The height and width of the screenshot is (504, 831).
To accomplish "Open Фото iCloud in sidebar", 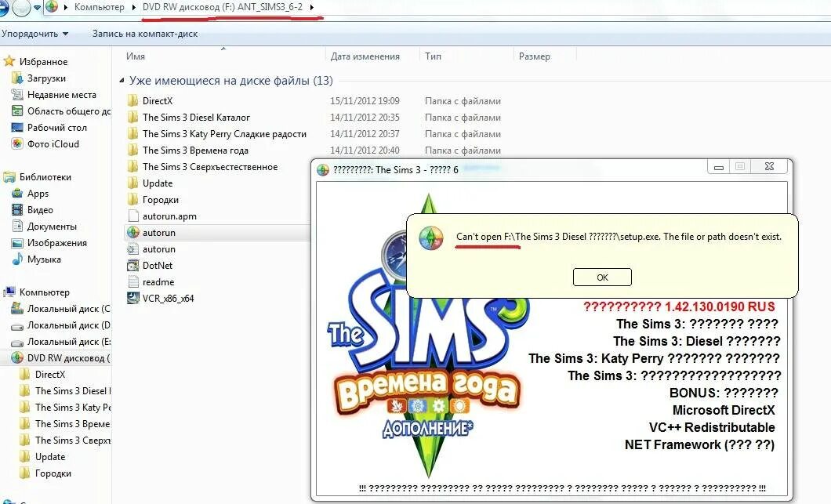I will (x=53, y=143).
